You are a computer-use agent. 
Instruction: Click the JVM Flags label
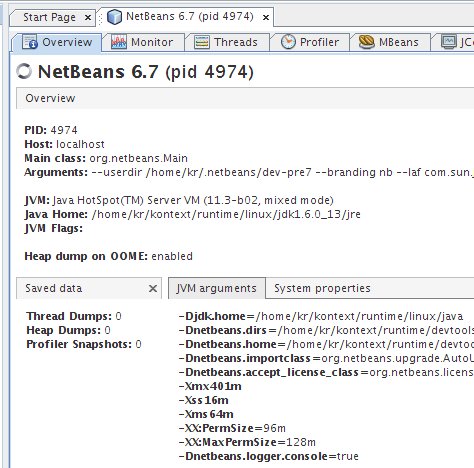tap(53, 228)
